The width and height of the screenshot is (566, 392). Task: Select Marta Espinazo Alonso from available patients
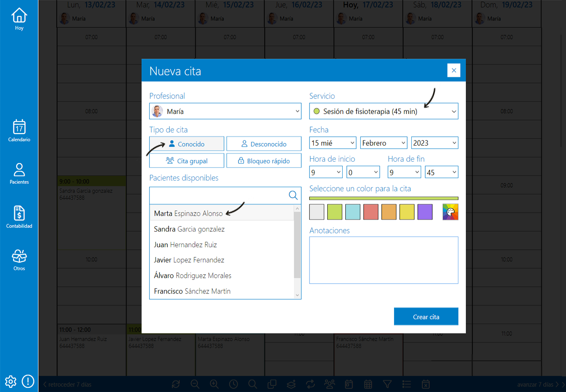(x=188, y=213)
